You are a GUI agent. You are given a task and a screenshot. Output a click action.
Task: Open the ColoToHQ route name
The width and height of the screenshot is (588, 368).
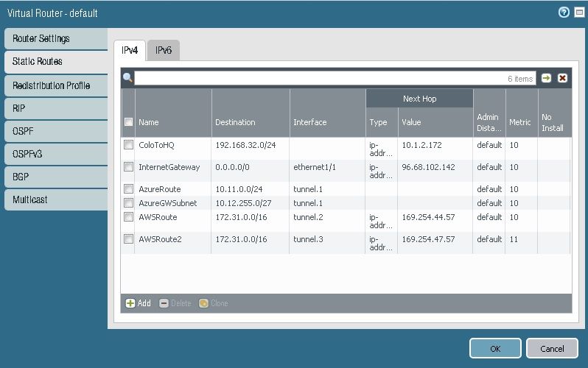coord(156,145)
